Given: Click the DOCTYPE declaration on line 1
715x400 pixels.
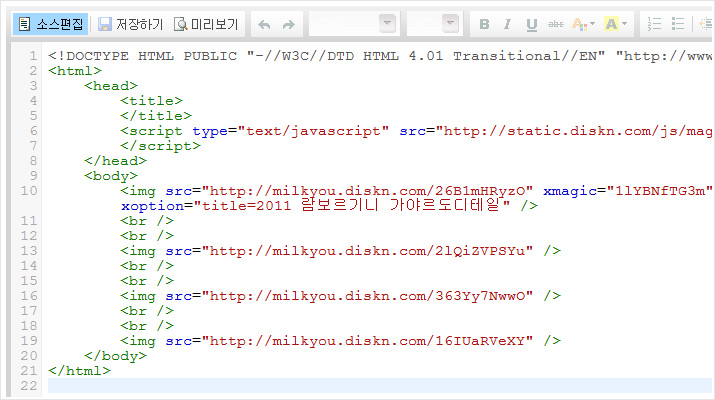Looking at the screenshot, I should 379,56.
